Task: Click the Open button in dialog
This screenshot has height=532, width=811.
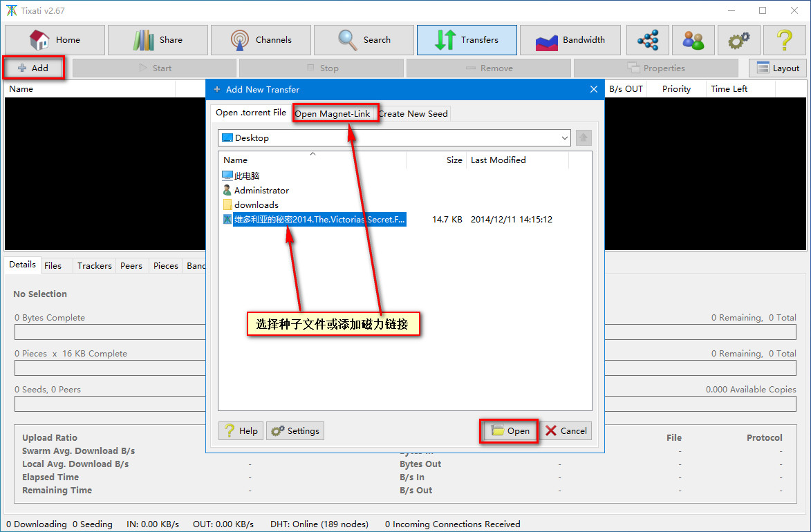Action: (510, 430)
